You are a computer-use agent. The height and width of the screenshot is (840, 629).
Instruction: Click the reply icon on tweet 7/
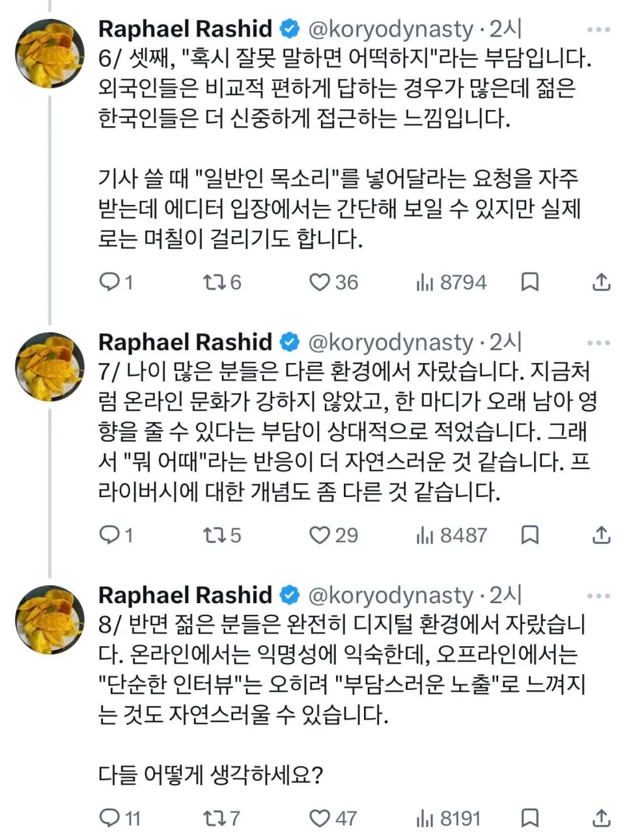pyautogui.click(x=110, y=535)
